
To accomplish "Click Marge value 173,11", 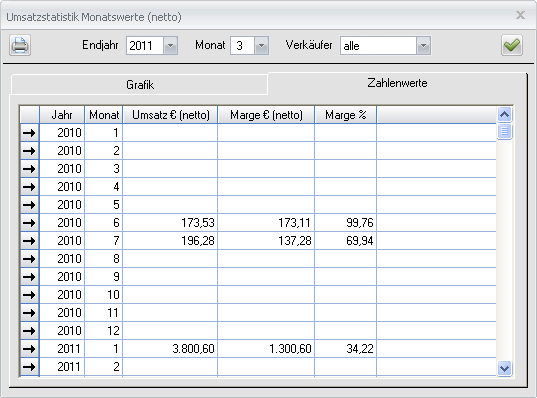I will (294, 223).
